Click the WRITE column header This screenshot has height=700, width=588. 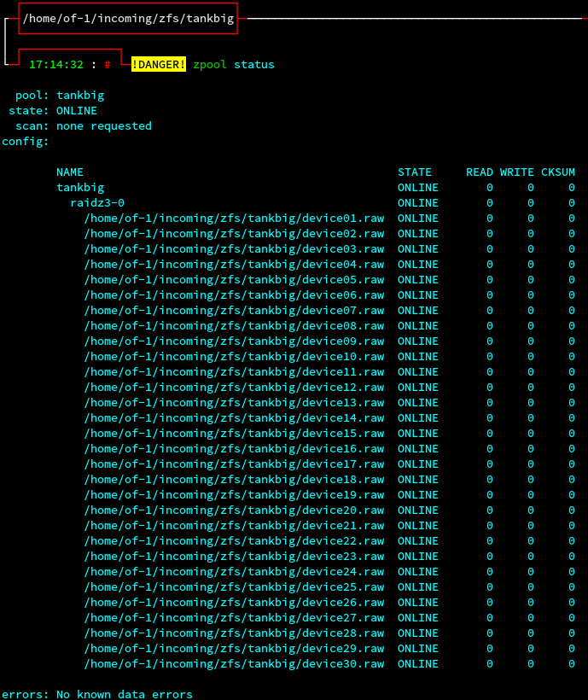pos(517,172)
